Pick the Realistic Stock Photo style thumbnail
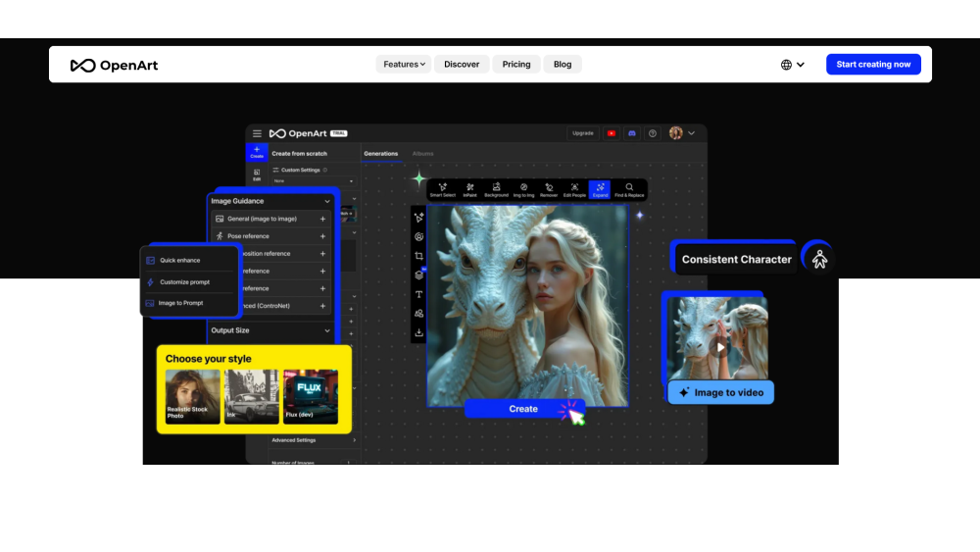 [192, 396]
